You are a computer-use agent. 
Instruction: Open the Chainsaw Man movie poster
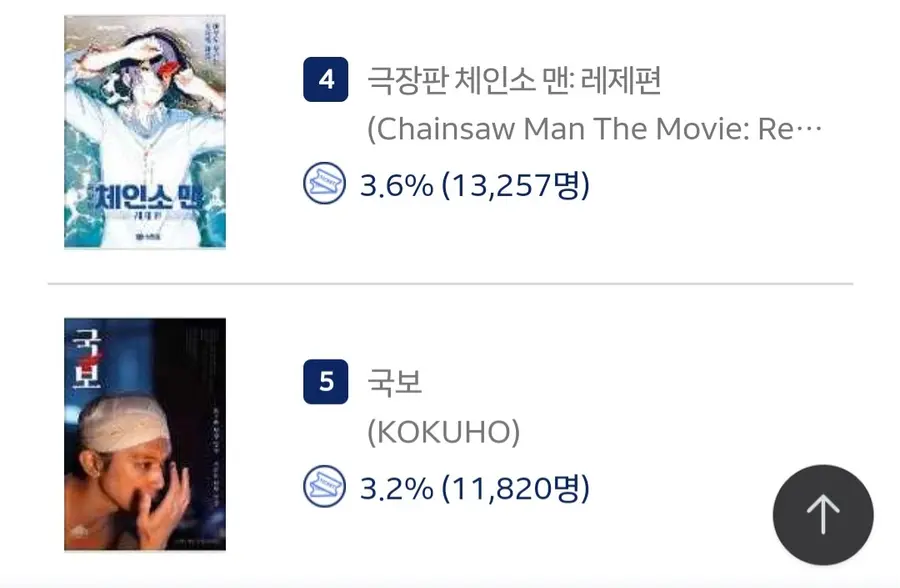145,131
